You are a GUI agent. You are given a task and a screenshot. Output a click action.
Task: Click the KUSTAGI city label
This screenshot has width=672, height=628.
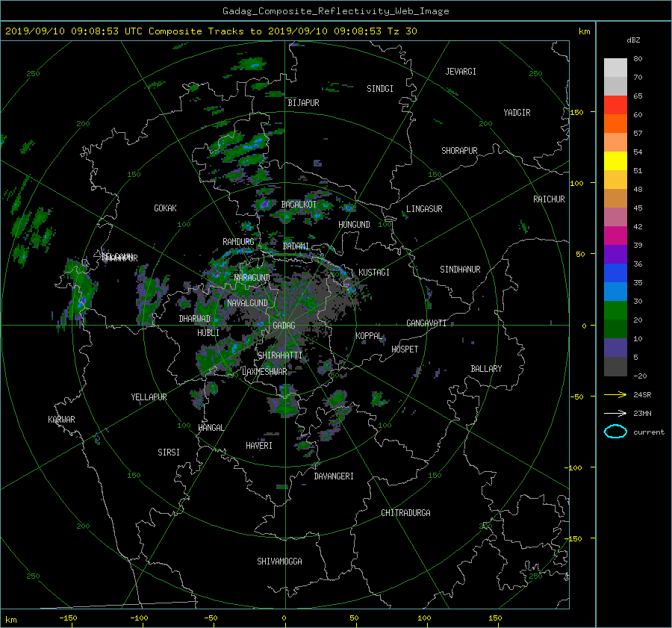point(374,273)
